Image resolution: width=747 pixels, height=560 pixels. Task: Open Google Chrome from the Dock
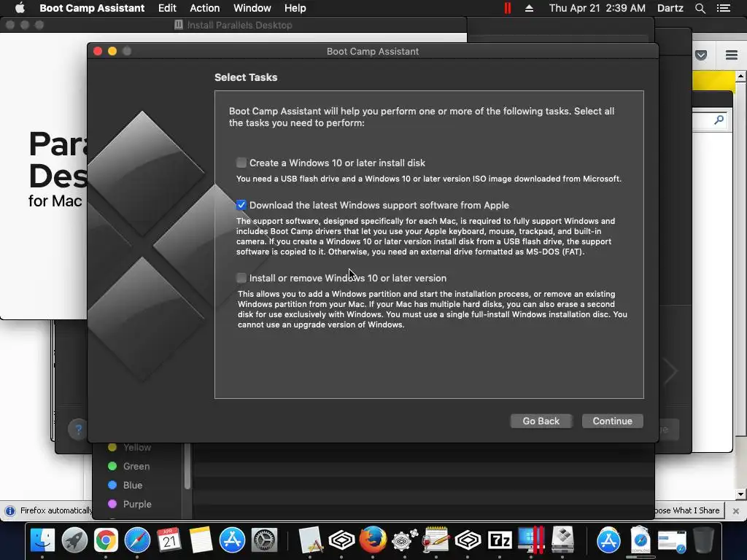click(106, 540)
